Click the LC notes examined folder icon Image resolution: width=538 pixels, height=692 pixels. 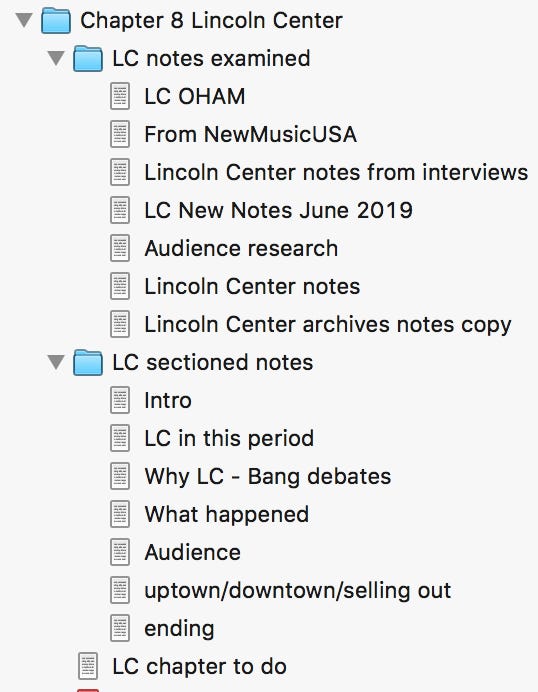(88, 59)
